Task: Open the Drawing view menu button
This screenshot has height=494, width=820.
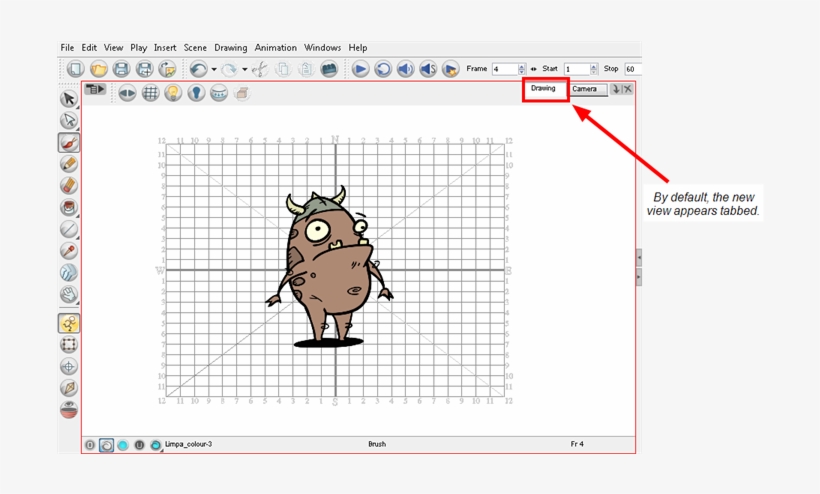Action: point(95,89)
